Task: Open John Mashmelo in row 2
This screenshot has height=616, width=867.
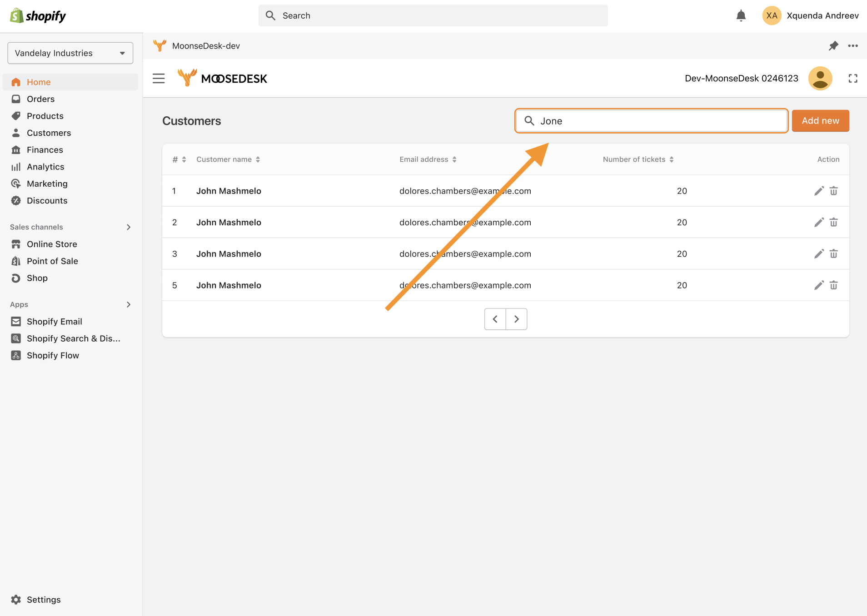Action: point(229,223)
